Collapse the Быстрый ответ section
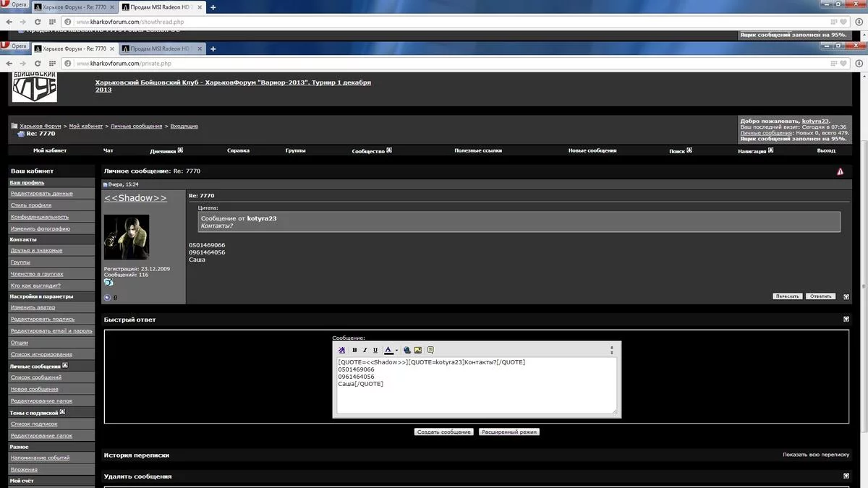Screen dimensions: 868x488 tap(846, 319)
